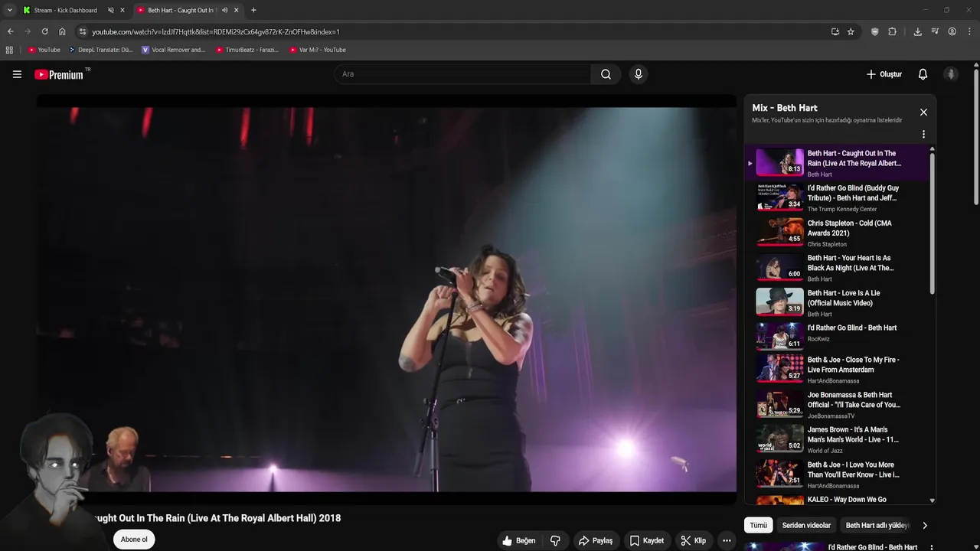Save the video with Kaydet
The height and width of the screenshot is (551, 980).
[647, 540]
